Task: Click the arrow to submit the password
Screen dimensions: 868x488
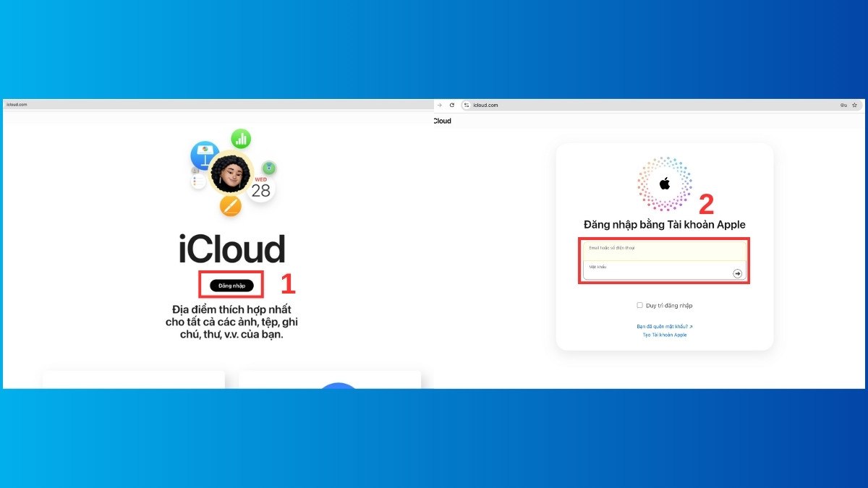Action: 736,273
